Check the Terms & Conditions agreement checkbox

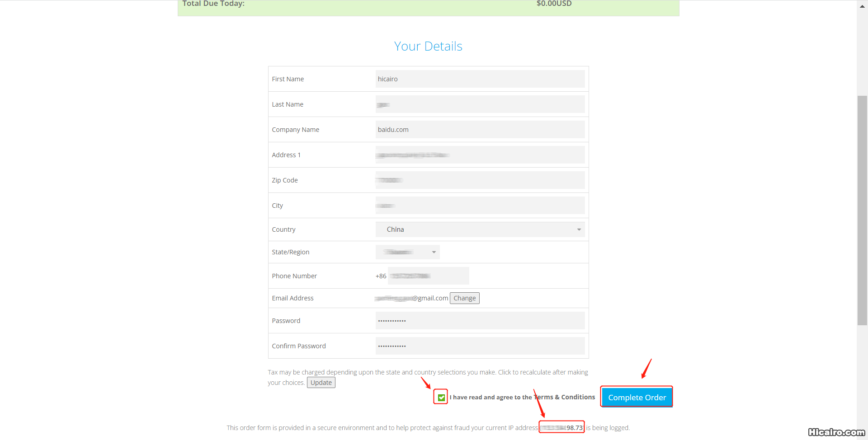(x=441, y=398)
